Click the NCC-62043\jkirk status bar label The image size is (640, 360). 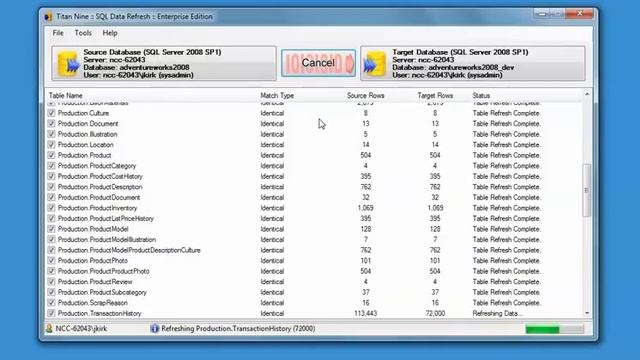[81, 329]
